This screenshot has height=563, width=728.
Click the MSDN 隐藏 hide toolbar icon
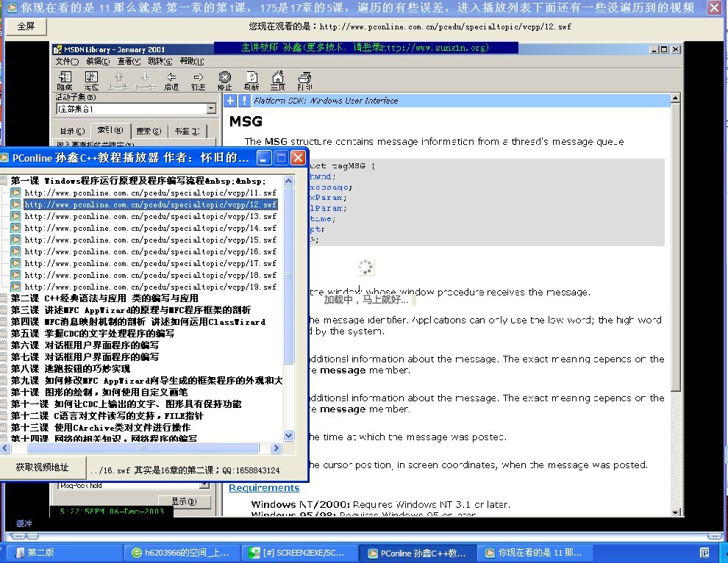point(65,81)
